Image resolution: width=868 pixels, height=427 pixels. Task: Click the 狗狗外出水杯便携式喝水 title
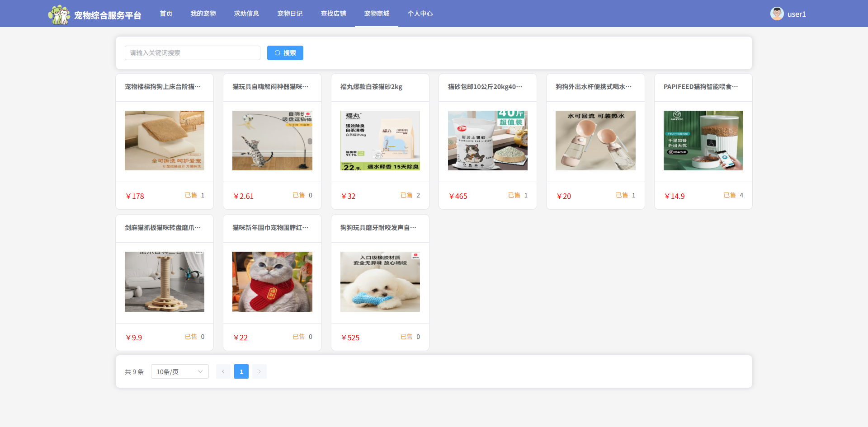tap(594, 87)
